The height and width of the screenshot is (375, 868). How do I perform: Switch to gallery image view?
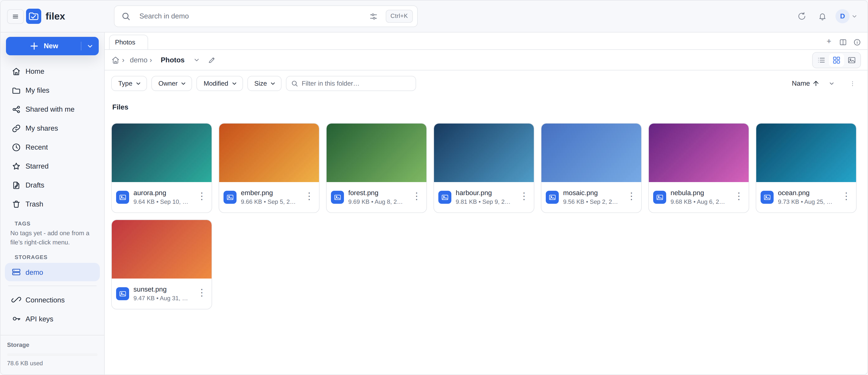[851, 60]
